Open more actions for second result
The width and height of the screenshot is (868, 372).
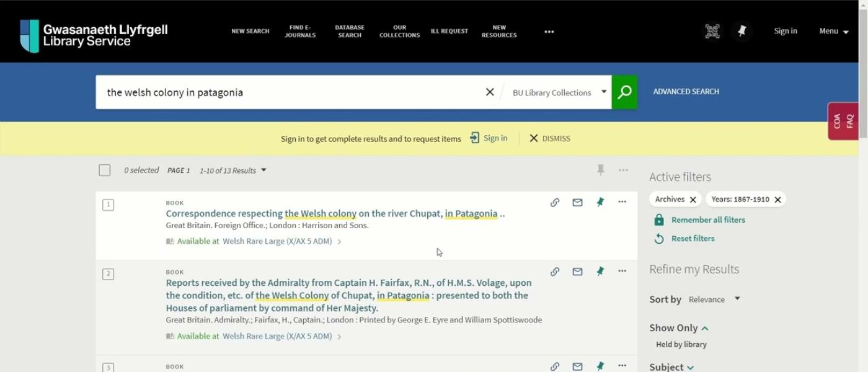click(622, 272)
